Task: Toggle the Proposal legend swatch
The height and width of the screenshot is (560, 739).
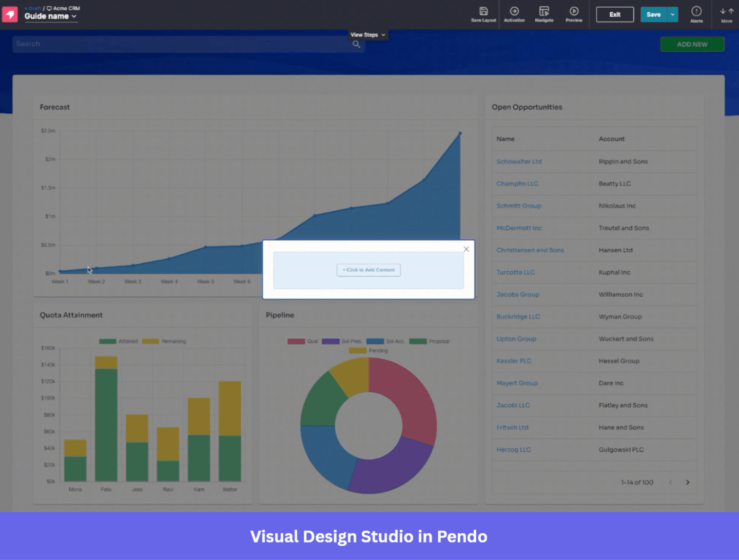Action: pos(418,341)
